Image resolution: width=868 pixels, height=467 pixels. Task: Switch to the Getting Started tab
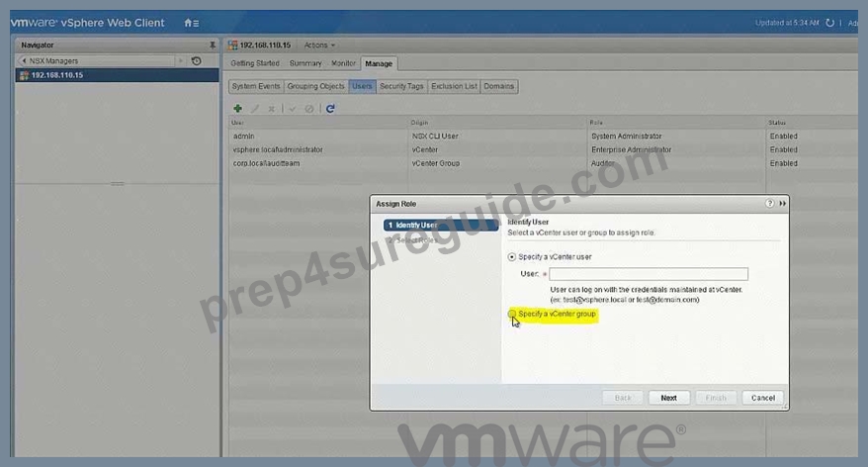[x=255, y=63]
